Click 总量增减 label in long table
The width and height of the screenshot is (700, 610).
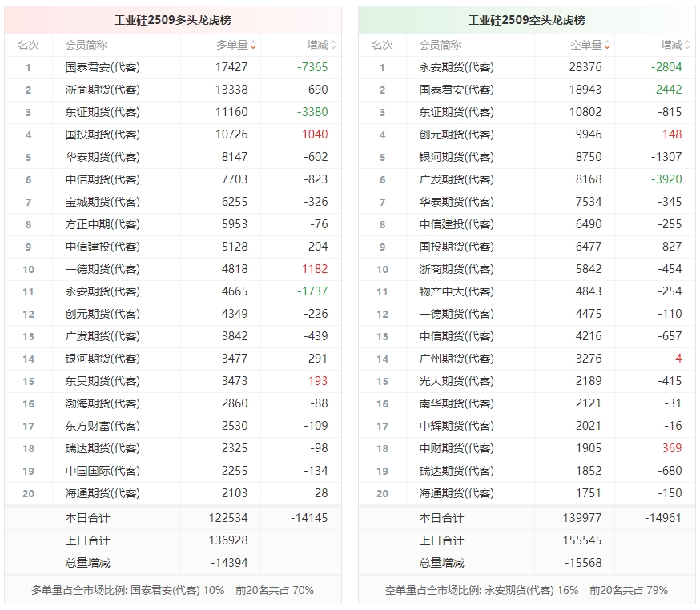[x=87, y=563]
